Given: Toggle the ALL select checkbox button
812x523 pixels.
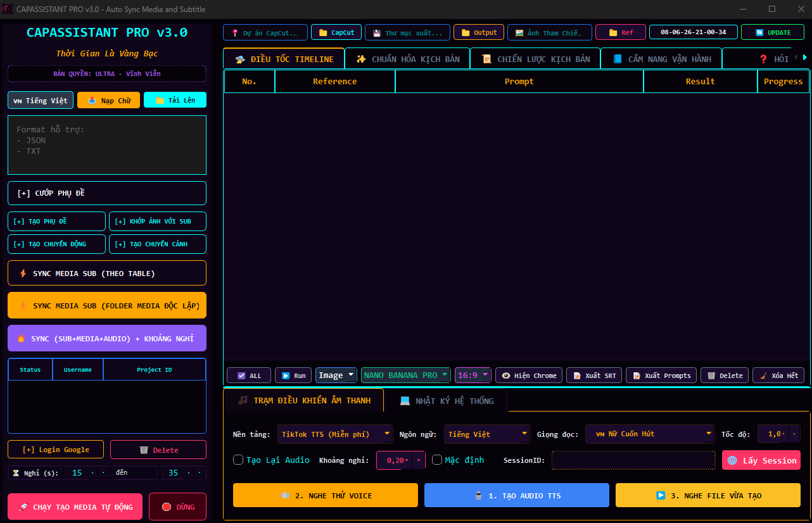Looking at the screenshot, I should 249,375.
